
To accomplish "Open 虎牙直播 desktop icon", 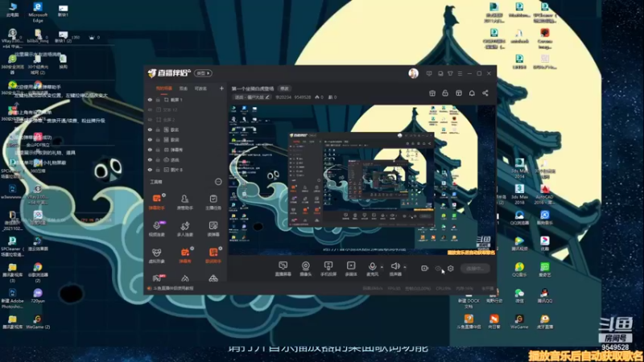I will (545, 322).
